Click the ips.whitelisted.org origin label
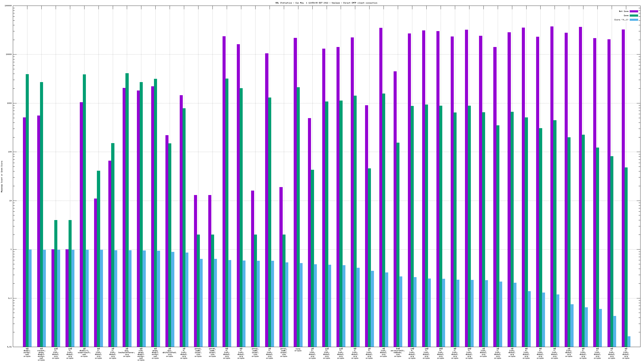Viewport: 644px width, 362px height. pyautogui.click(x=169, y=352)
